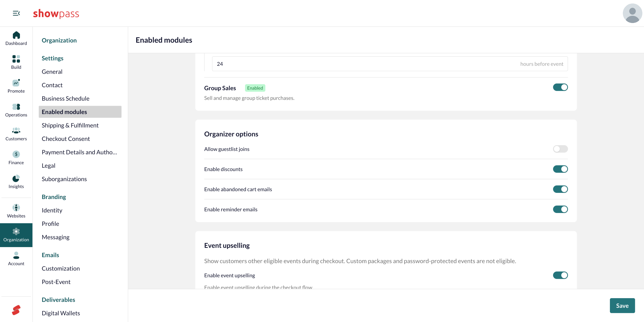644x322 pixels.
Task: Open the Customers section
Action: (x=16, y=134)
